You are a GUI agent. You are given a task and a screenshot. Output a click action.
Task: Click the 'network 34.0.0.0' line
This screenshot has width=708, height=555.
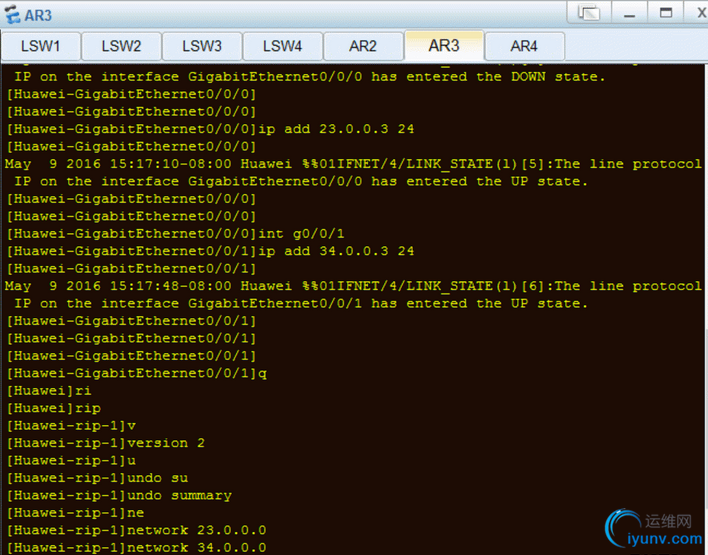(136, 548)
